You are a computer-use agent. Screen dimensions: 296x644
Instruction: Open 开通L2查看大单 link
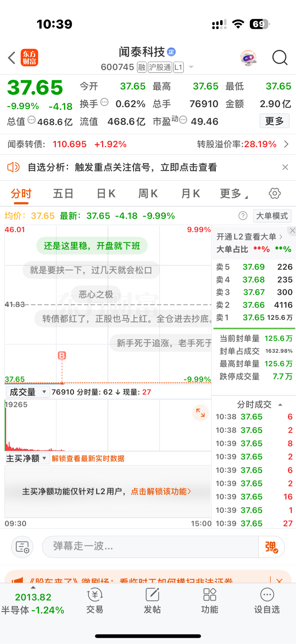(x=250, y=237)
